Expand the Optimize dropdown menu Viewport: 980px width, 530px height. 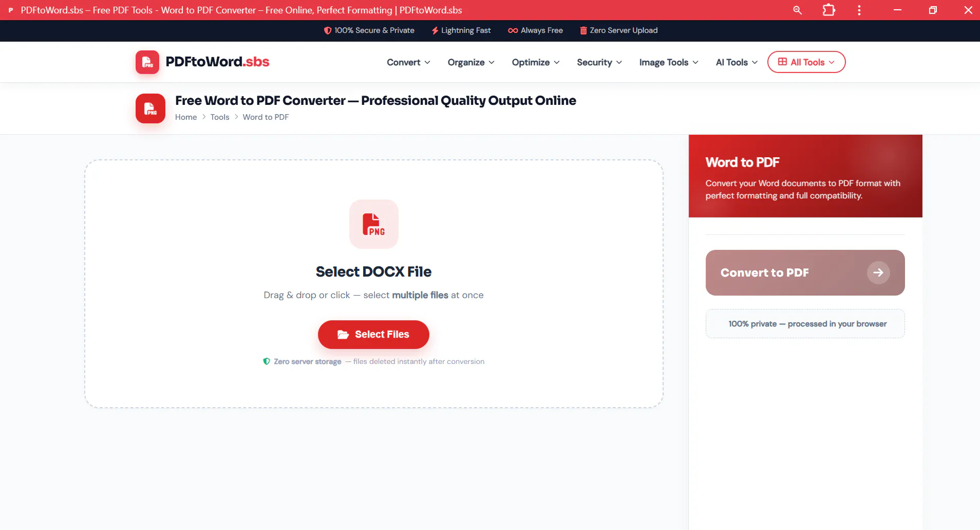536,62
